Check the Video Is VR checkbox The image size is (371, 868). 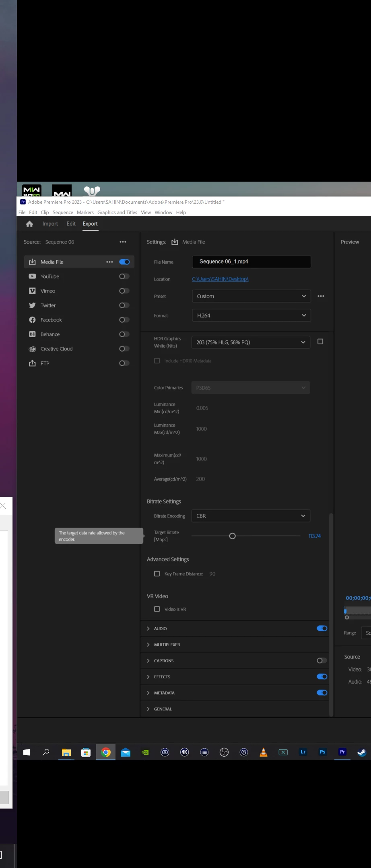point(157,609)
